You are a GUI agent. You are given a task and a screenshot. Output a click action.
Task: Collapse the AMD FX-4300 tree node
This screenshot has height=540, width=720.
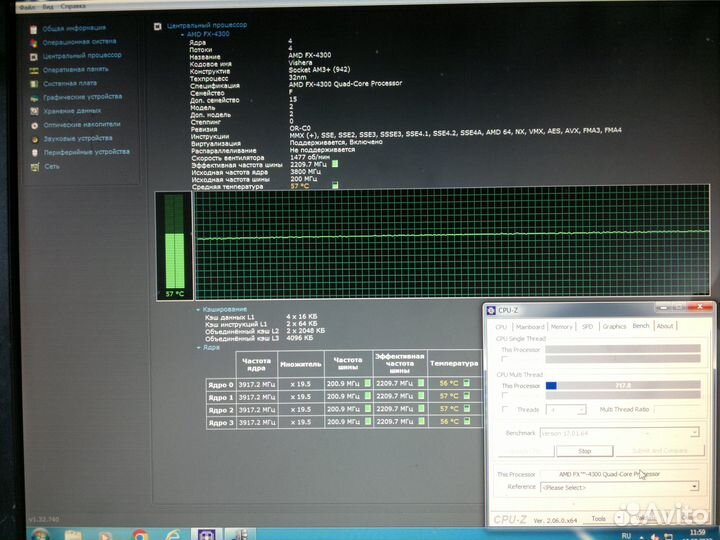click(x=182, y=34)
